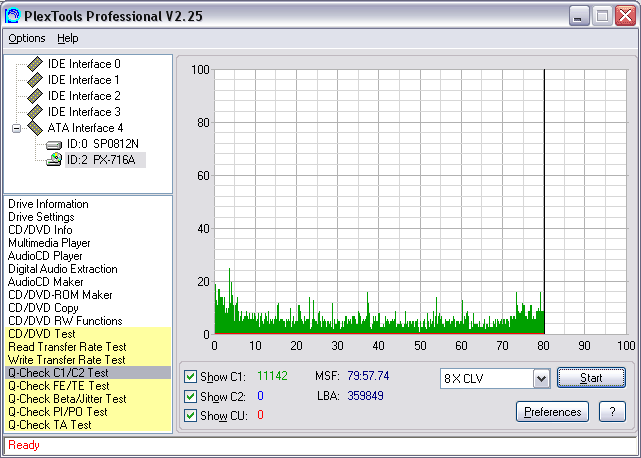Click the PX-716A optical drive icon
Screen dimensions: 641x458
click(54, 159)
